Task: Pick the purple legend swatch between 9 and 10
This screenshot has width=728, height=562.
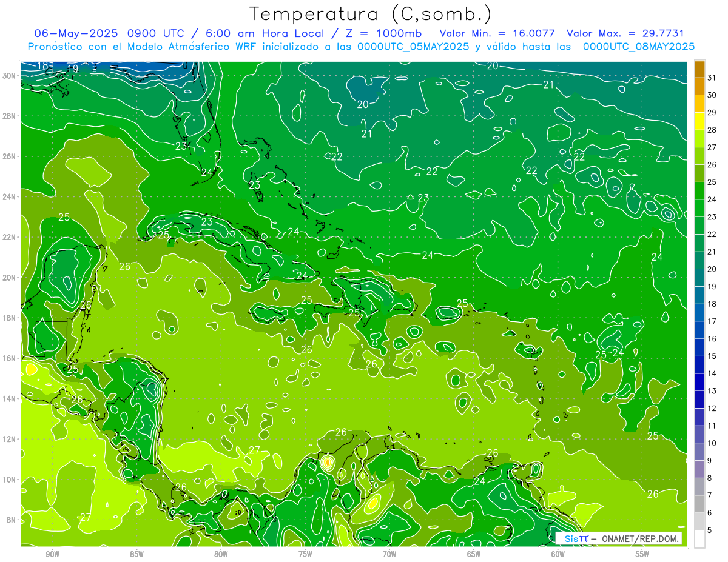Action: (x=699, y=452)
